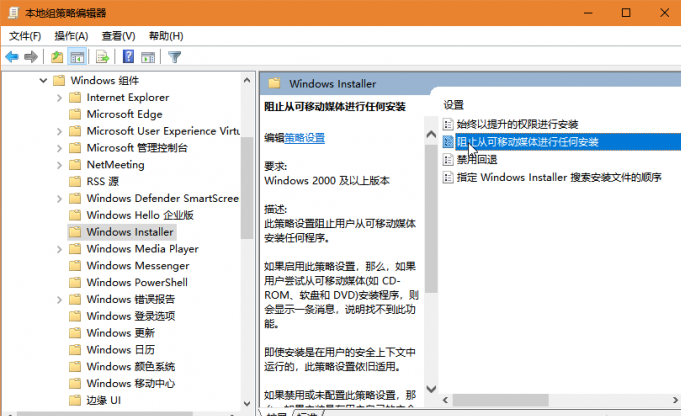Select the Windows 登录选项 tree item
681x416 pixels.
tap(131, 316)
